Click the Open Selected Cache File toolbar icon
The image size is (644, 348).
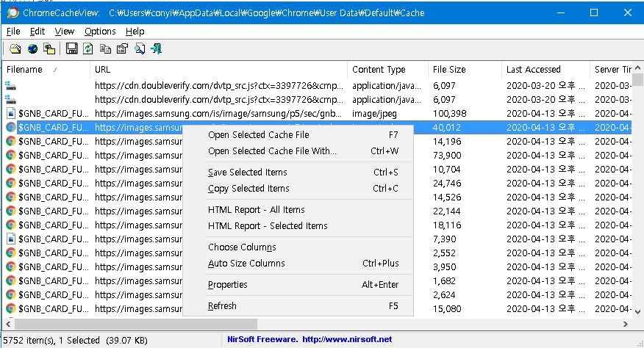(15, 49)
